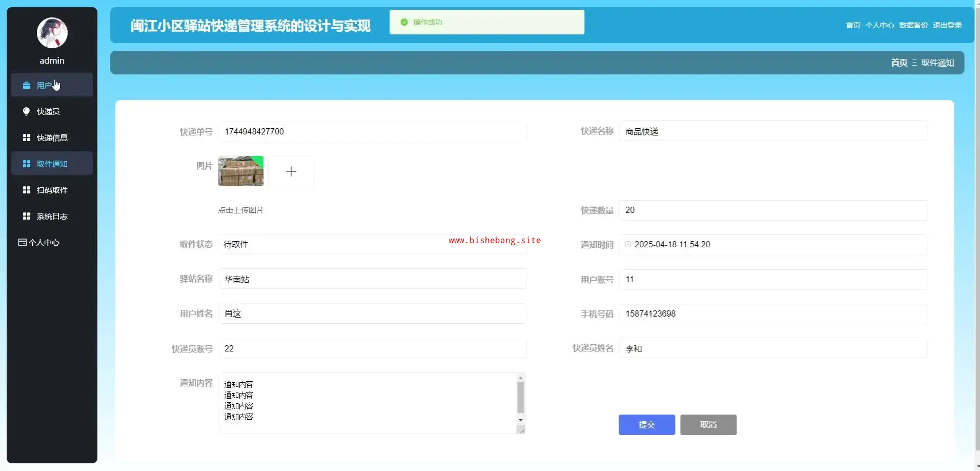The height and width of the screenshot is (471, 980).
Task: Click the admin username under the avatar
Action: point(52,61)
